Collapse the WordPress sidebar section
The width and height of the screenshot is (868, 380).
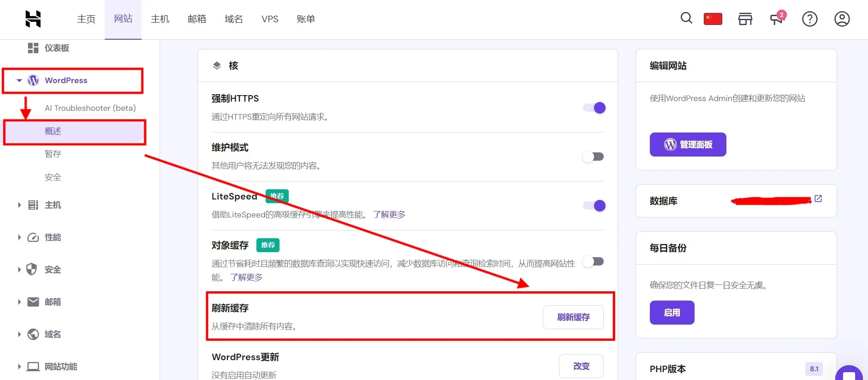click(19, 80)
